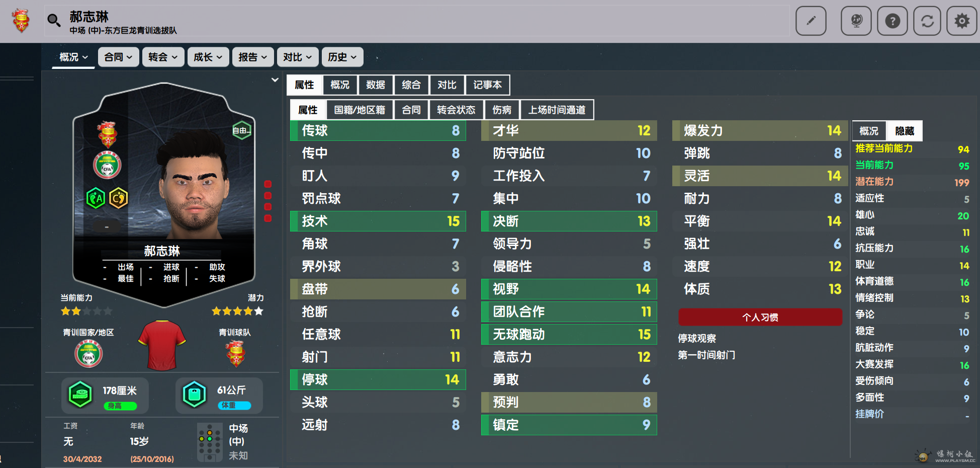980x468 pixels.
Task: Click the height hexagon icon
Action: 80,394
